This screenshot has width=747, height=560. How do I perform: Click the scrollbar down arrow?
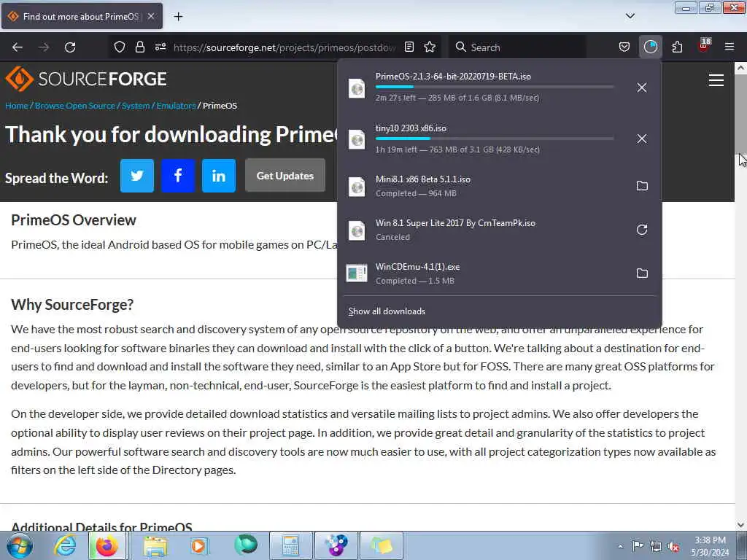point(740,525)
